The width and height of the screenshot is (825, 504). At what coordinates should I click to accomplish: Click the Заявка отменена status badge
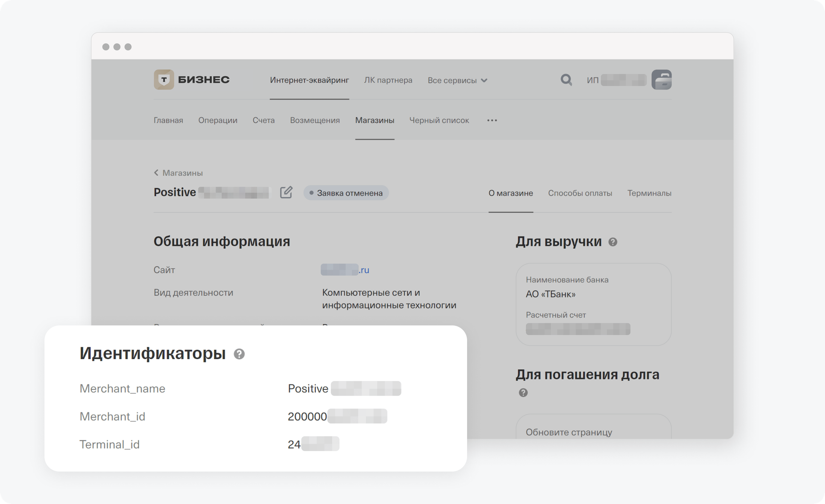346,193
